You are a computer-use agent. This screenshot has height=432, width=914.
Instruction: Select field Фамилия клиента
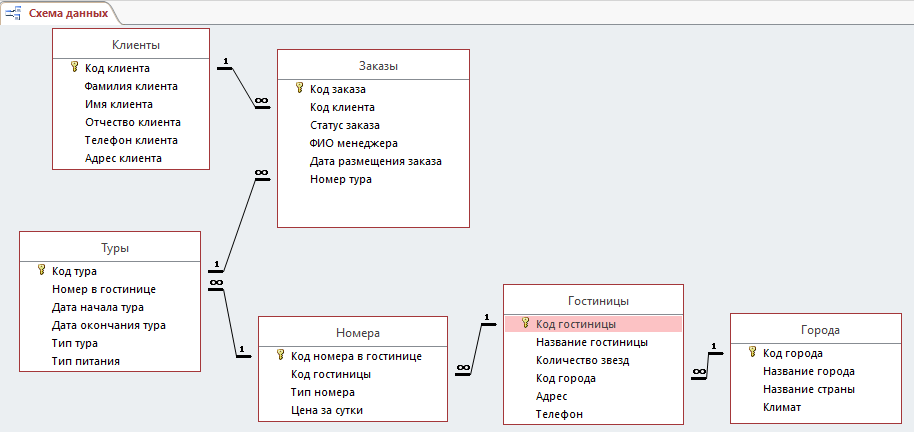[x=131, y=86]
